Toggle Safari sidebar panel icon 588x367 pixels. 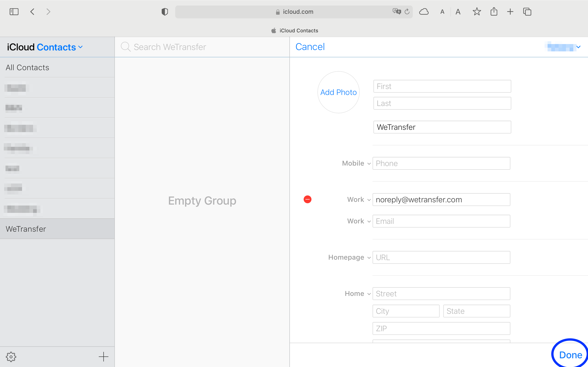coord(14,12)
